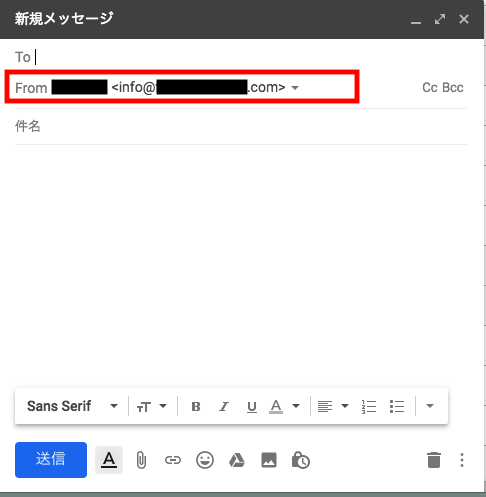Viewport: 486px width, 497px height.
Task: Open the emoji picker smiley icon
Action: (205, 460)
